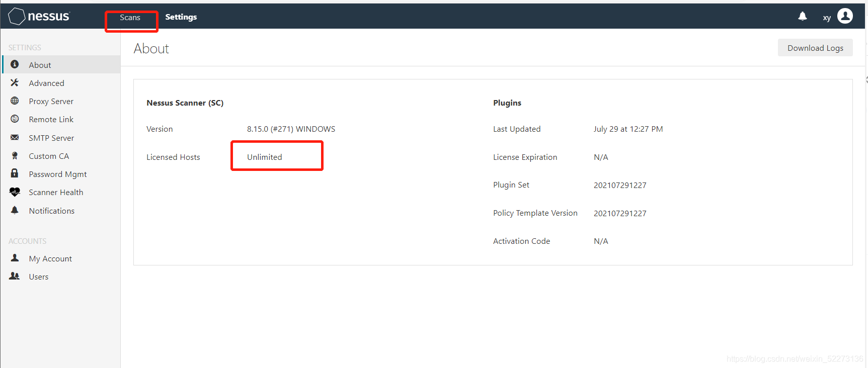Click the Activation Code label
The width and height of the screenshot is (868, 368).
tap(521, 241)
